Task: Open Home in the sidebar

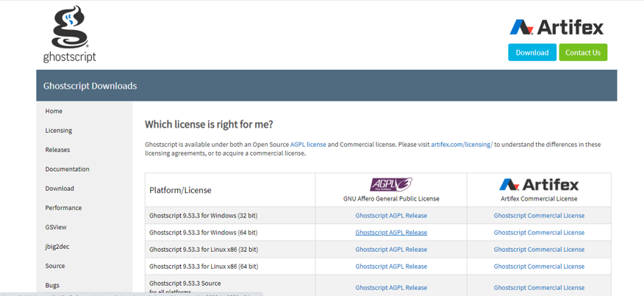Action: coord(54,111)
